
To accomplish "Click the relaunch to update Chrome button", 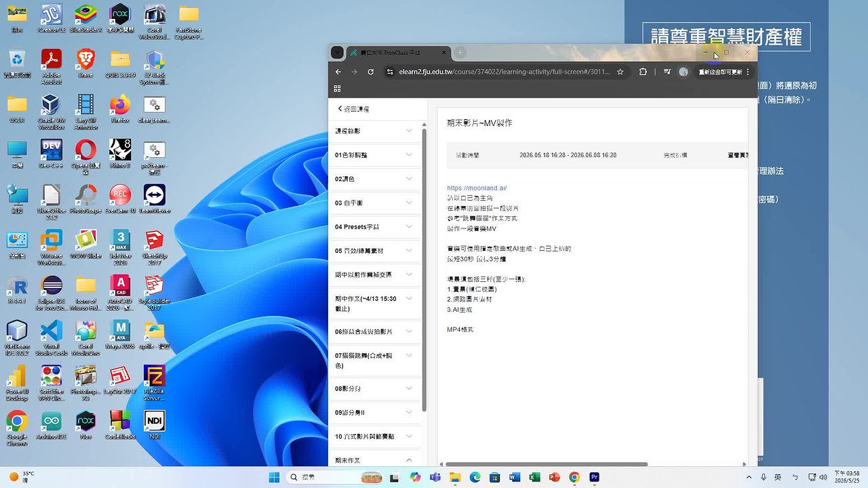I will tap(720, 72).
